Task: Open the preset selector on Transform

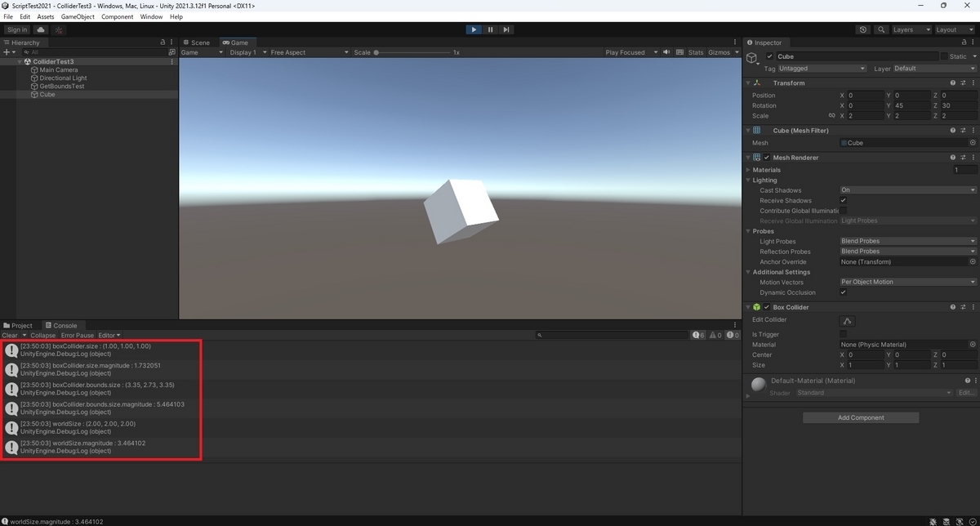Action: (962, 82)
